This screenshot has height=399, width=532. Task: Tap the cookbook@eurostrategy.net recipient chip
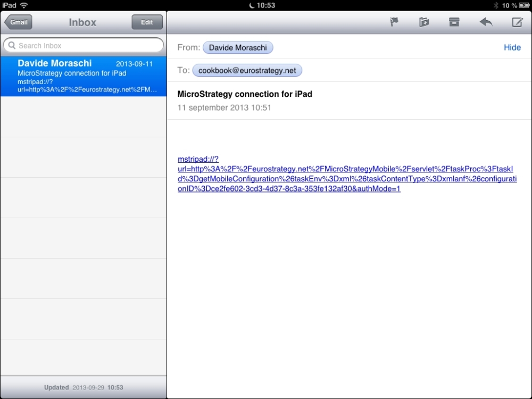pos(247,70)
